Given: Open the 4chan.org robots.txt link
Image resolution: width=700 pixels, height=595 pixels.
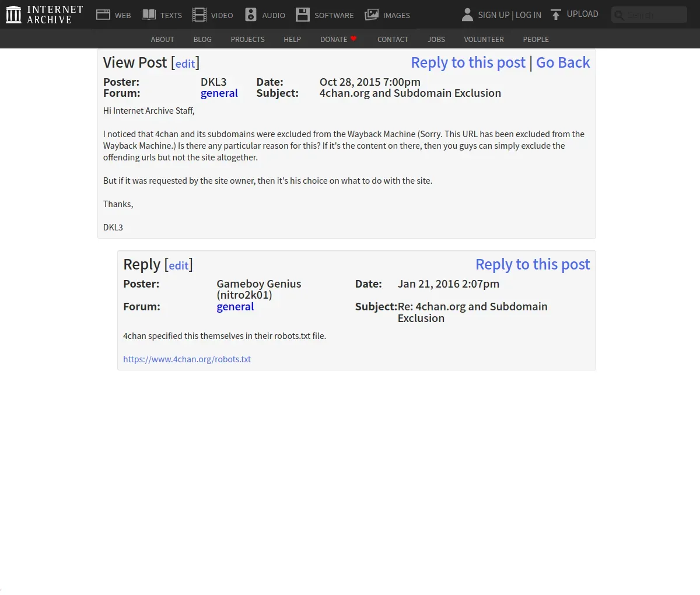Looking at the screenshot, I should pyautogui.click(x=187, y=359).
